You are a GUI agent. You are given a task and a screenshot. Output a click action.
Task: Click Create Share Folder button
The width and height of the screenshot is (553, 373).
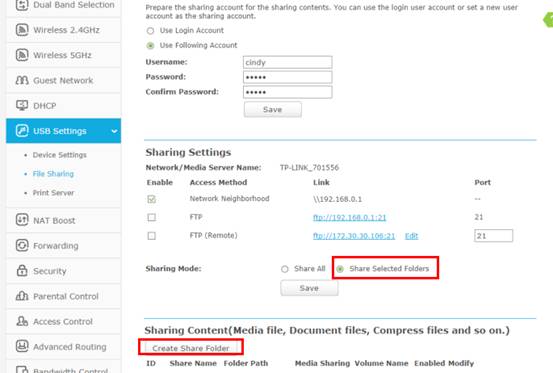(191, 348)
